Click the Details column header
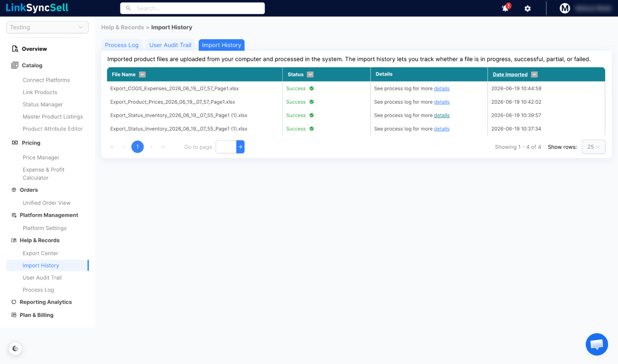Image resolution: width=618 pixels, height=364 pixels. [x=384, y=74]
